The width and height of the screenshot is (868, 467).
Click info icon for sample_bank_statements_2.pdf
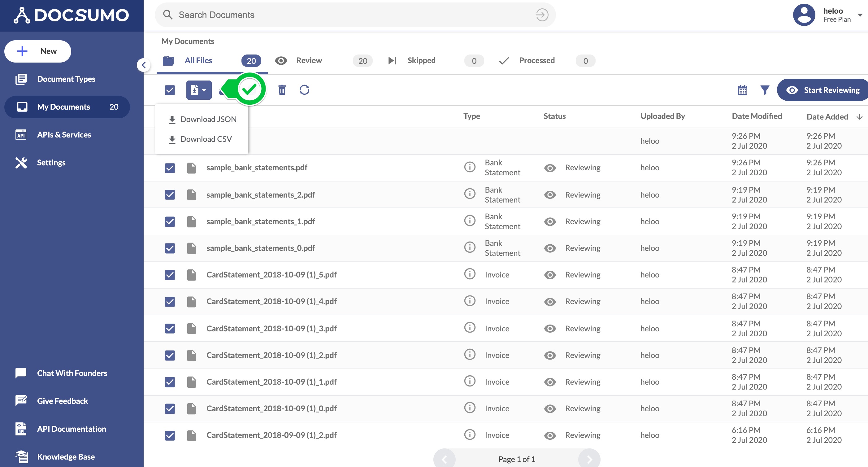point(470,194)
